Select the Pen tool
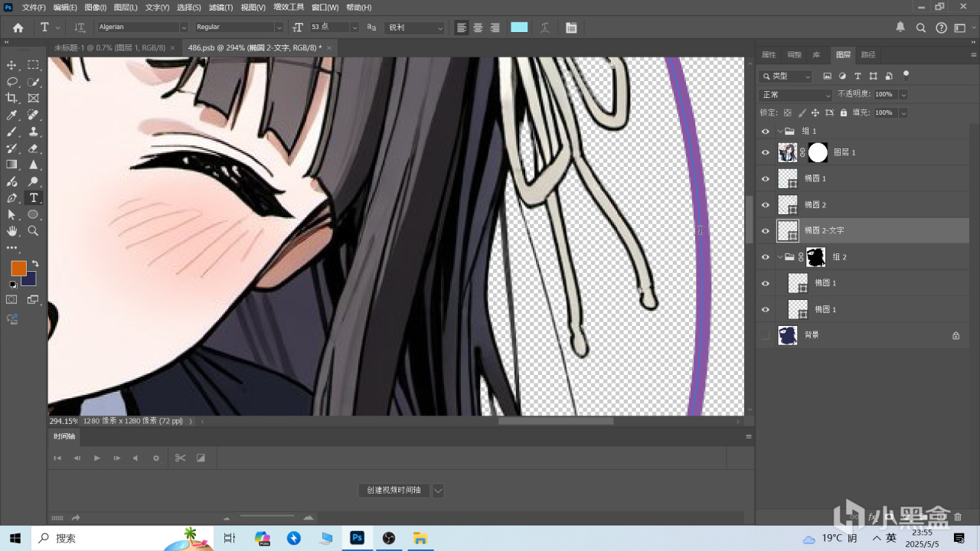Image resolution: width=980 pixels, height=551 pixels. [11, 198]
